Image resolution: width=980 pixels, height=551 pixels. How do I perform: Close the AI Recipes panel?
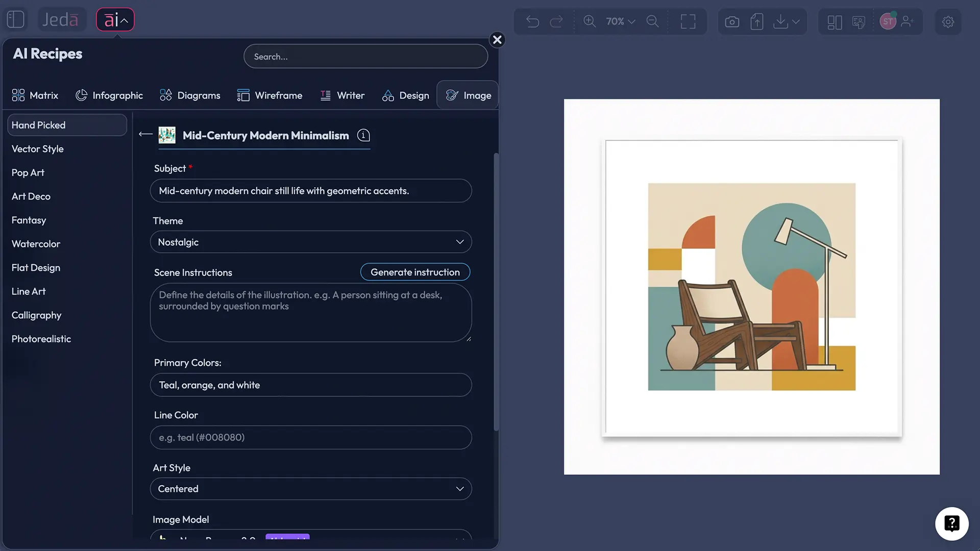(x=497, y=40)
